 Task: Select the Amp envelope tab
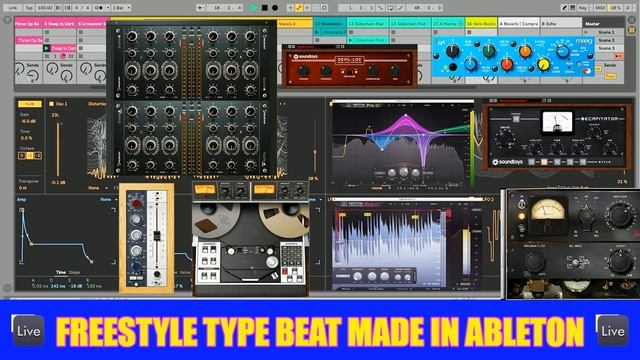pyautogui.click(x=21, y=200)
